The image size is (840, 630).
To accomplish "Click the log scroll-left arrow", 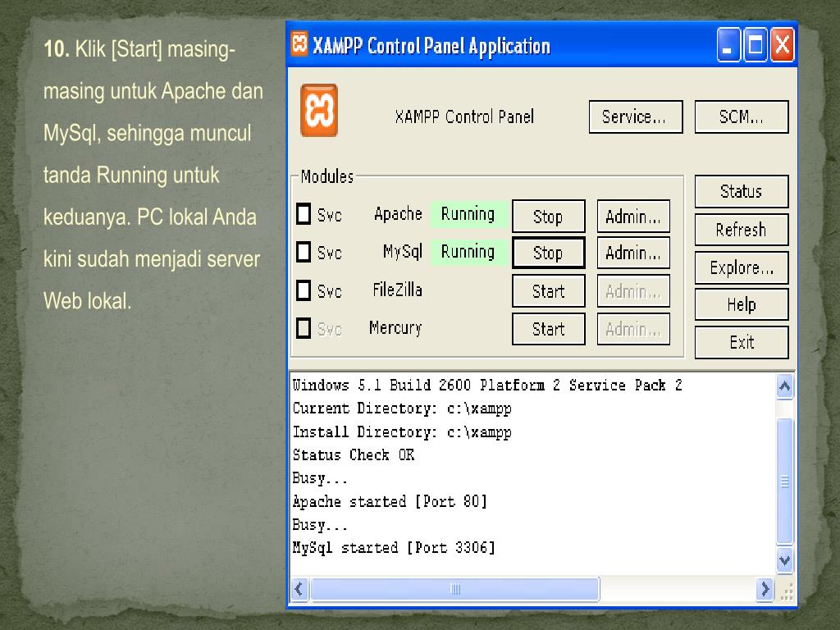I will point(299,589).
